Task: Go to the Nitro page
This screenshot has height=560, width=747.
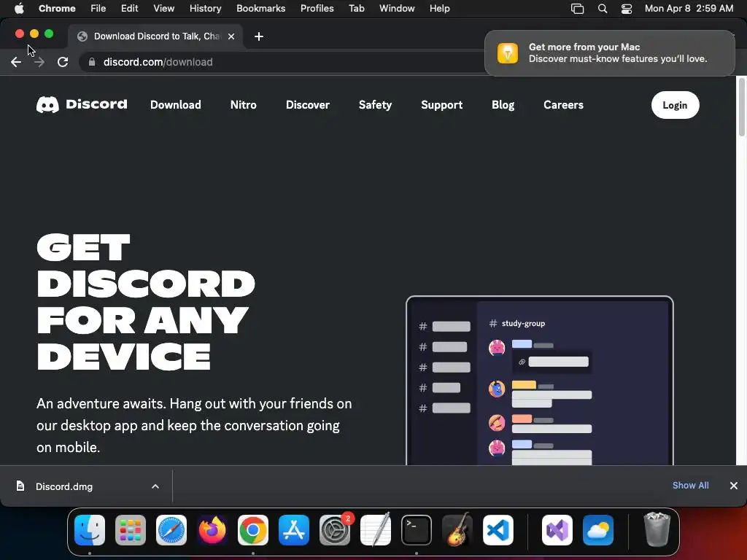Action: [x=243, y=105]
